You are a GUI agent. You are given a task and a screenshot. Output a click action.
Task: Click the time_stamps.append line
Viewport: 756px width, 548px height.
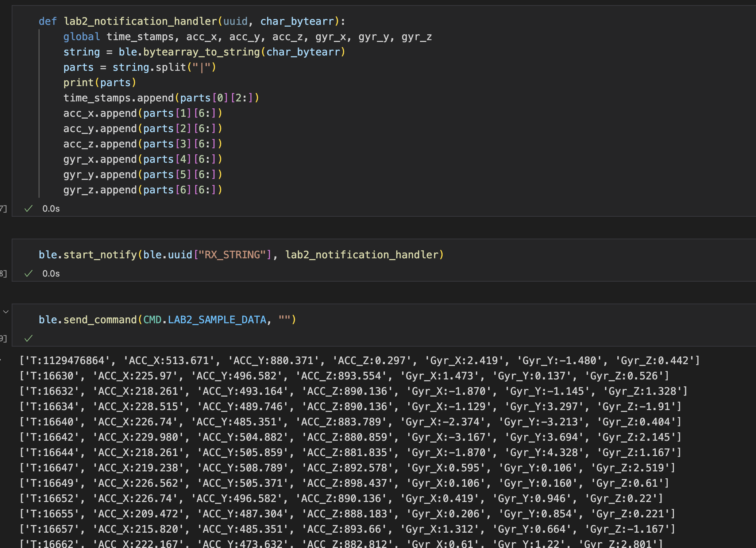click(x=161, y=98)
